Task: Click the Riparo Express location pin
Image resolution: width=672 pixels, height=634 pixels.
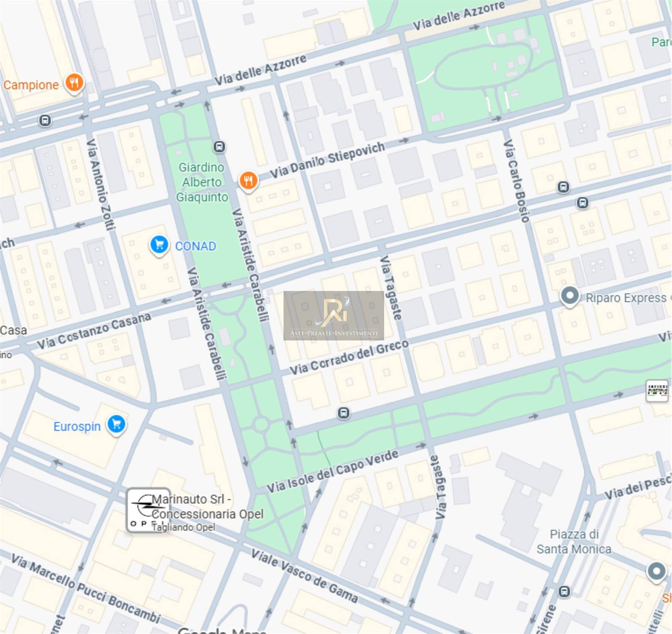Action: pyautogui.click(x=570, y=296)
